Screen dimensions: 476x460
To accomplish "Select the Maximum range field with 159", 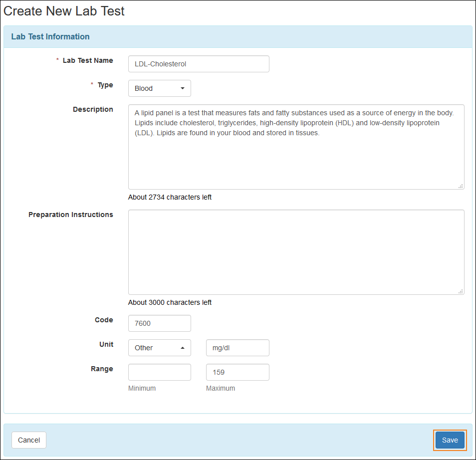I will pos(238,372).
